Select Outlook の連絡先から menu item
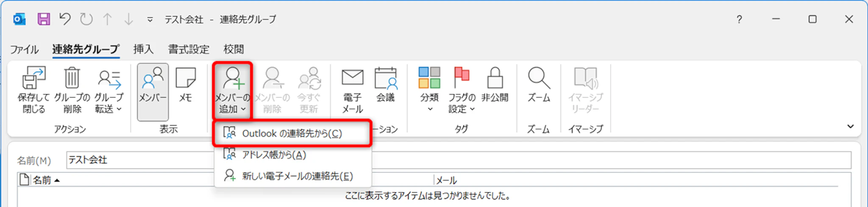 point(292,134)
